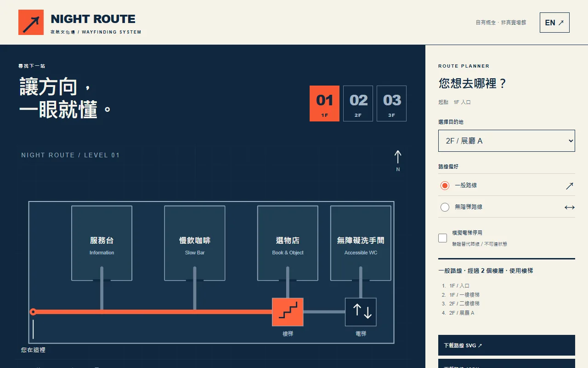
Task: Switch to floor 03 3F tab
Action: [391, 103]
